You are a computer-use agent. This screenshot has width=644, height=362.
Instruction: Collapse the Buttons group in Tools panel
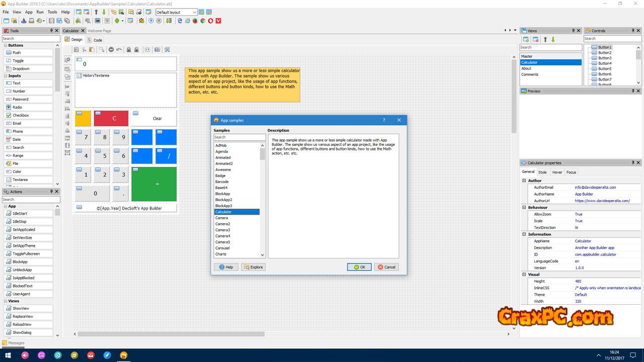(5, 45)
